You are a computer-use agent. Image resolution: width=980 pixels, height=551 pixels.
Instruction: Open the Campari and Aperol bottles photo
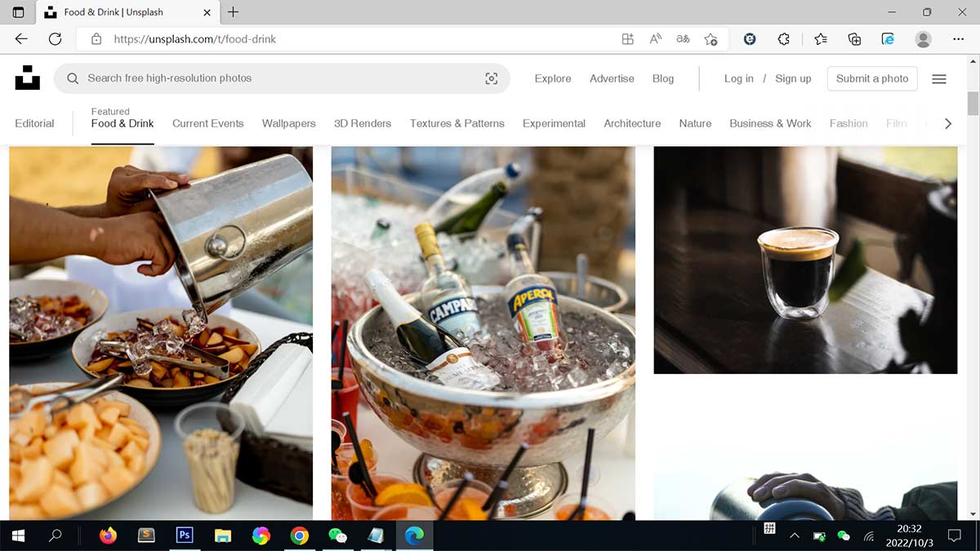[x=483, y=333]
